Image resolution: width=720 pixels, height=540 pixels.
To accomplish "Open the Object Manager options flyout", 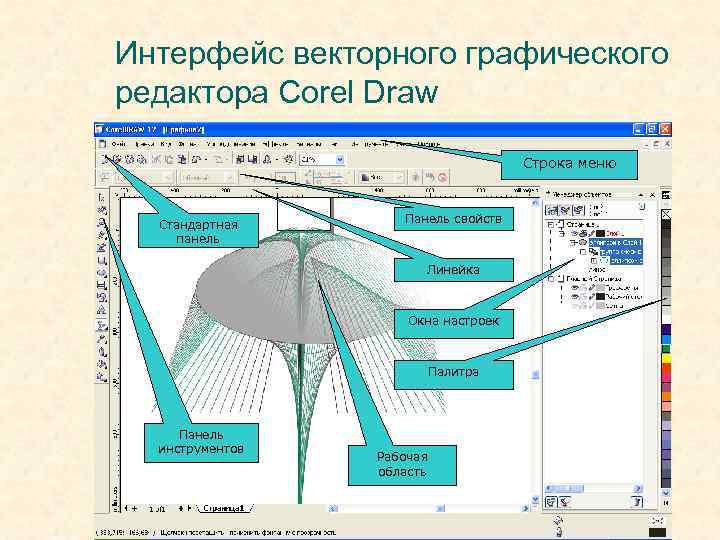I will pos(641,207).
